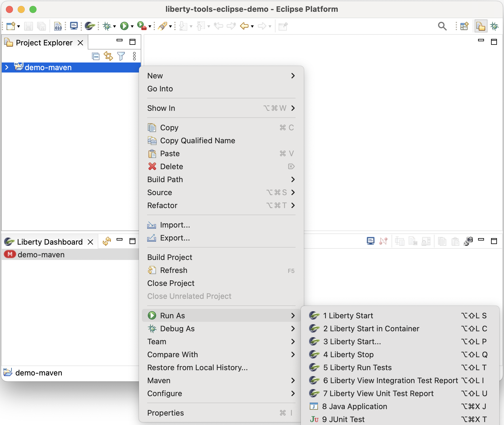Toggle the Java perspective button
Screen dimensions: 504x425
(480, 26)
